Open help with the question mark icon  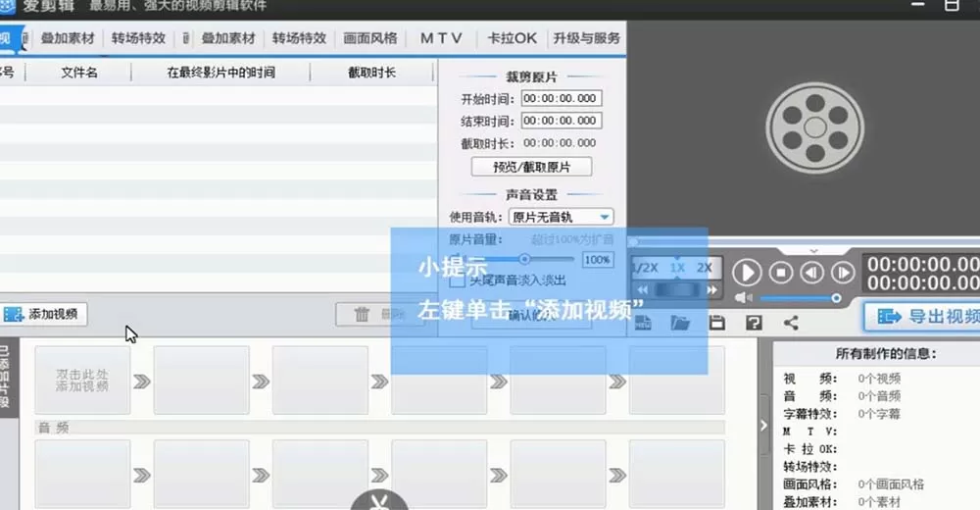[x=754, y=323]
